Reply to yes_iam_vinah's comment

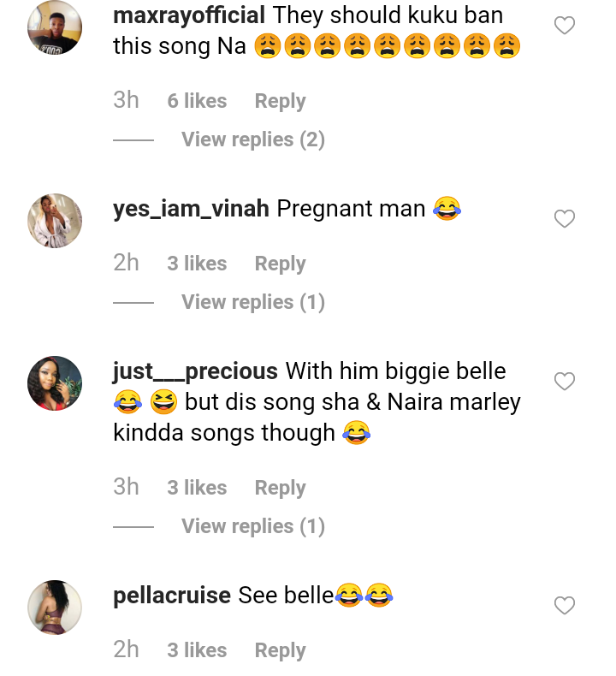tap(280, 264)
